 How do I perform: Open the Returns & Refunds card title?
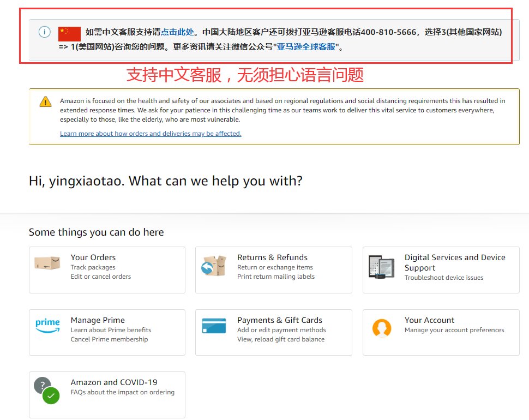272,257
